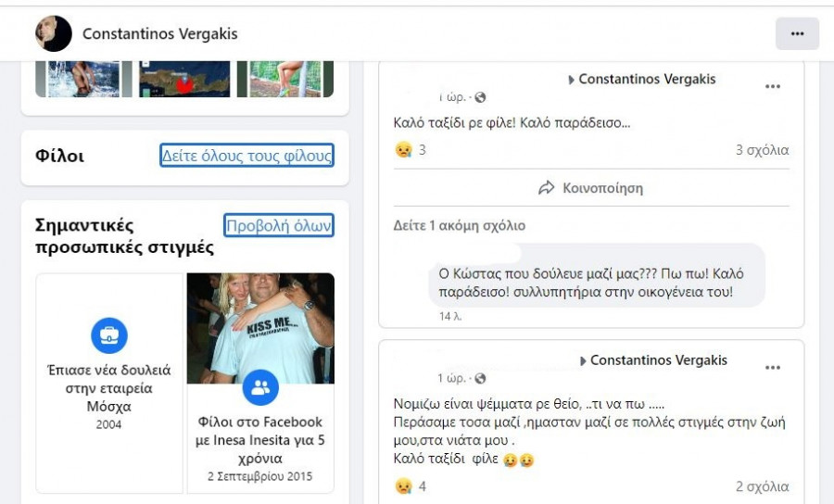Image resolution: width=834 pixels, height=504 pixels.
Task: Open the Crete map photo thumbnail
Action: [184, 80]
